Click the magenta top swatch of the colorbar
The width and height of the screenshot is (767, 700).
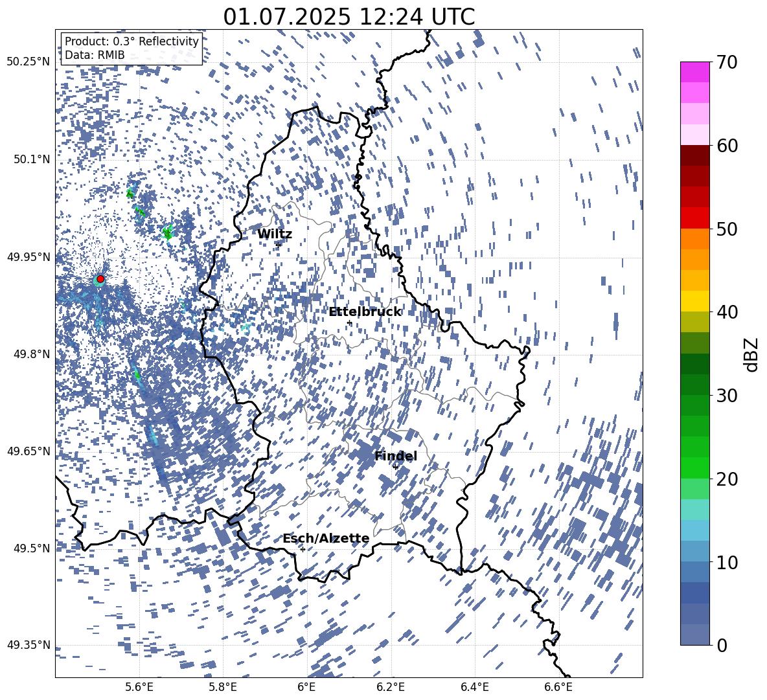(x=694, y=73)
